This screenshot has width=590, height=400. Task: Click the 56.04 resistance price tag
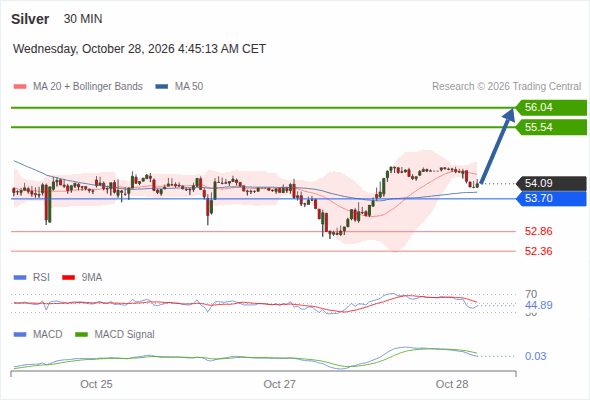tap(551, 108)
